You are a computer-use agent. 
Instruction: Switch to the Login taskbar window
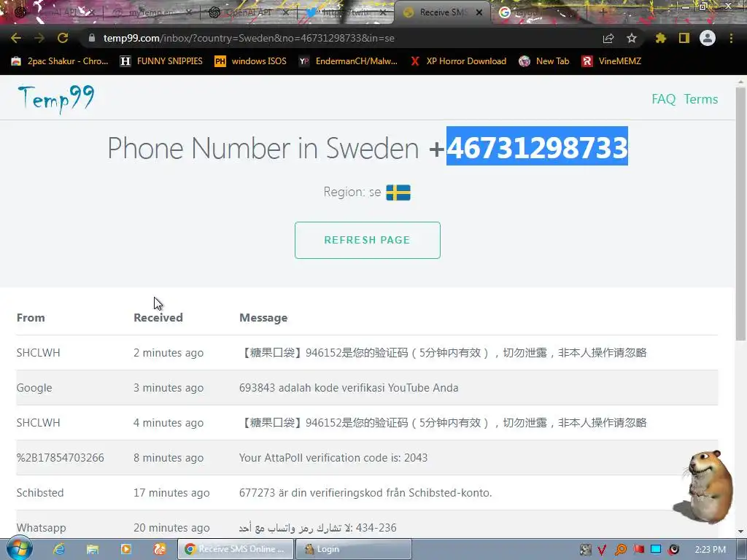(353, 549)
